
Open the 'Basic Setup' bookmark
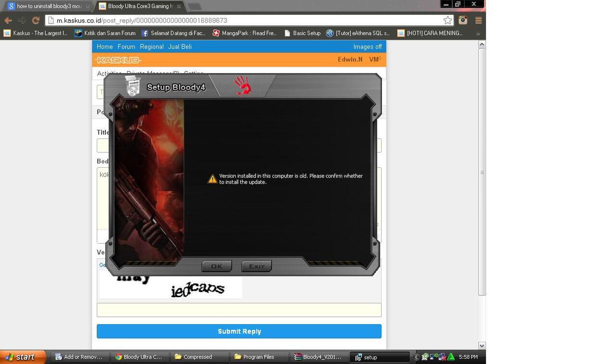tap(302, 33)
